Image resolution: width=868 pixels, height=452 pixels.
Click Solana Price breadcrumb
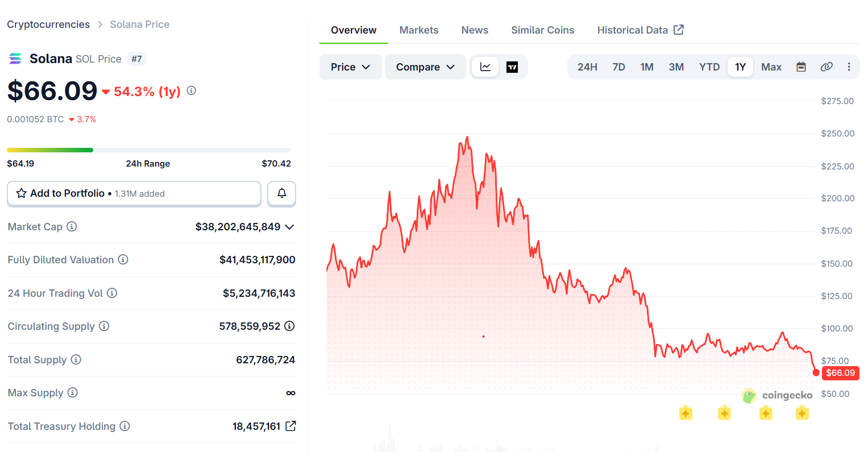pyautogui.click(x=140, y=24)
